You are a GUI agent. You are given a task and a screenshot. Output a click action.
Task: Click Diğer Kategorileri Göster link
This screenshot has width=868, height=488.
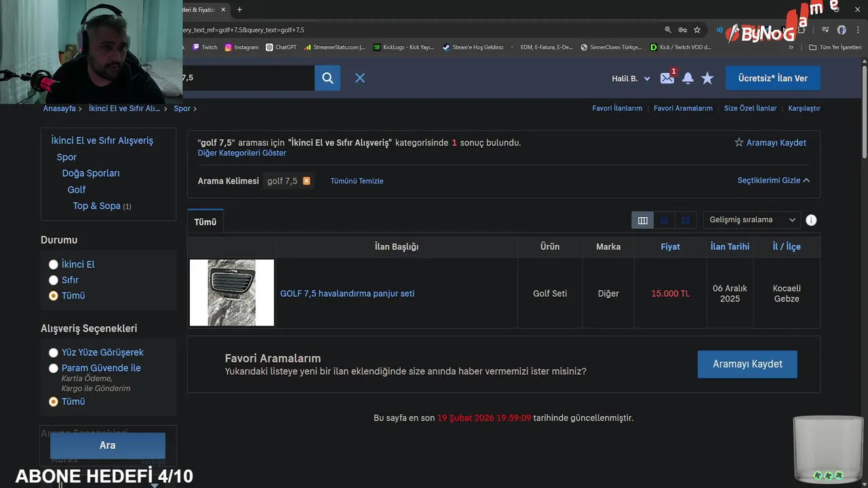click(x=242, y=153)
